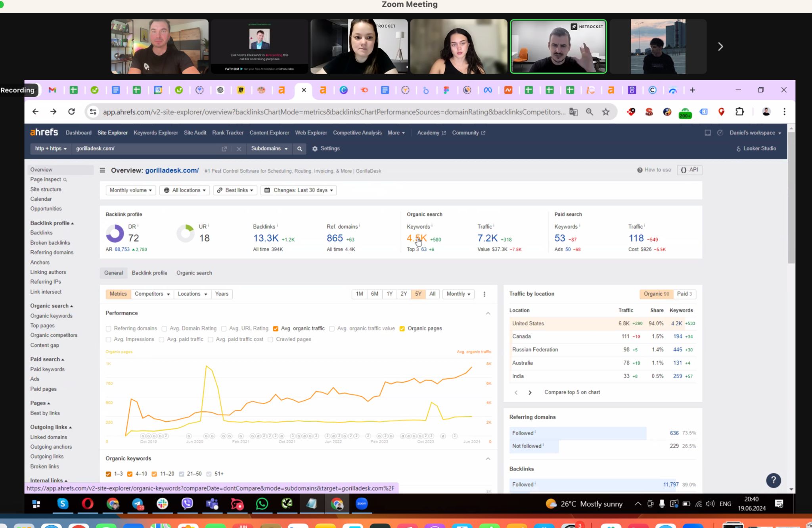This screenshot has width=812, height=528.
Task: Bookmark page with the star icon
Action: click(x=605, y=112)
